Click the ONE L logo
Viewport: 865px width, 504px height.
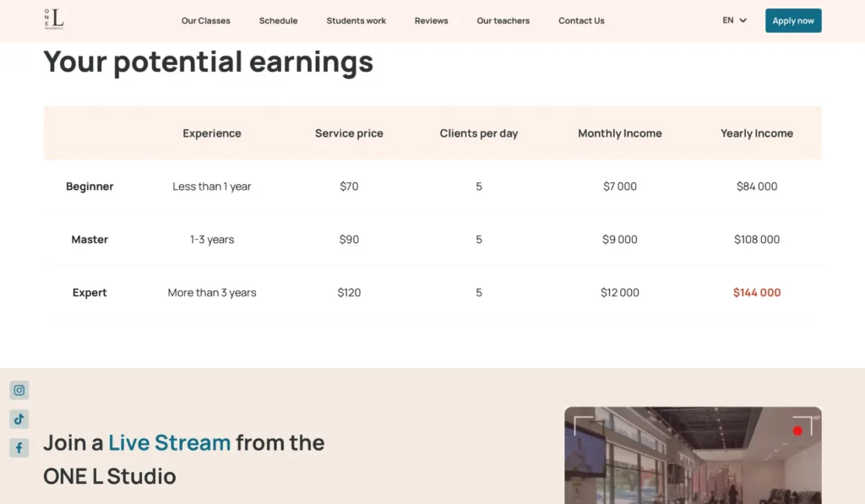click(54, 19)
